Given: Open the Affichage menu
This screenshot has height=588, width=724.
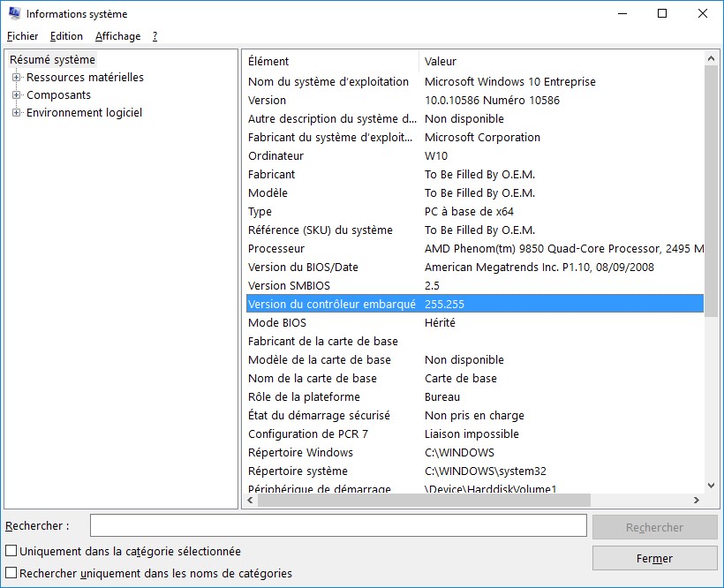Looking at the screenshot, I should pos(117,36).
